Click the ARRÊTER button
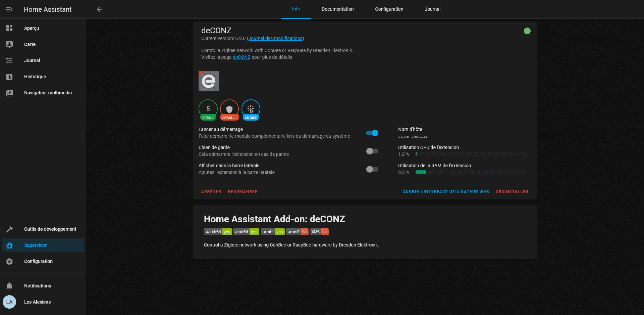This screenshot has height=315, width=644. (211, 192)
